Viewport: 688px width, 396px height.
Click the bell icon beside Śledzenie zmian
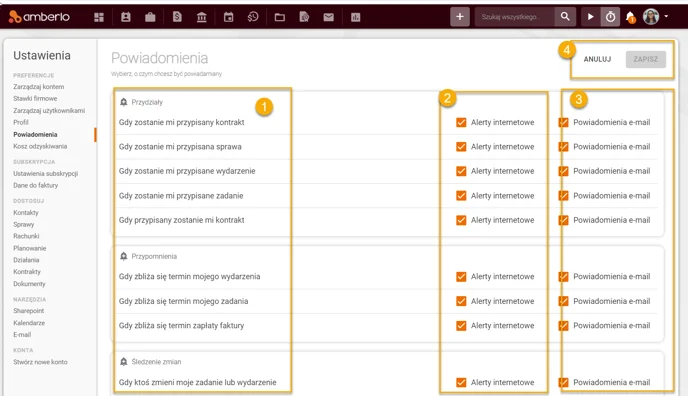click(124, 362)
